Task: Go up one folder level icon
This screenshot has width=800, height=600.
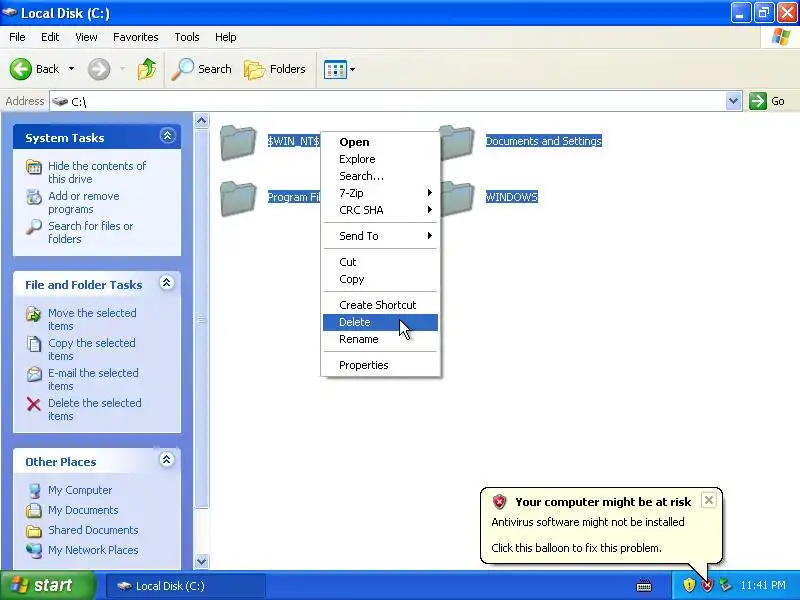Action: tap(147, 69)
